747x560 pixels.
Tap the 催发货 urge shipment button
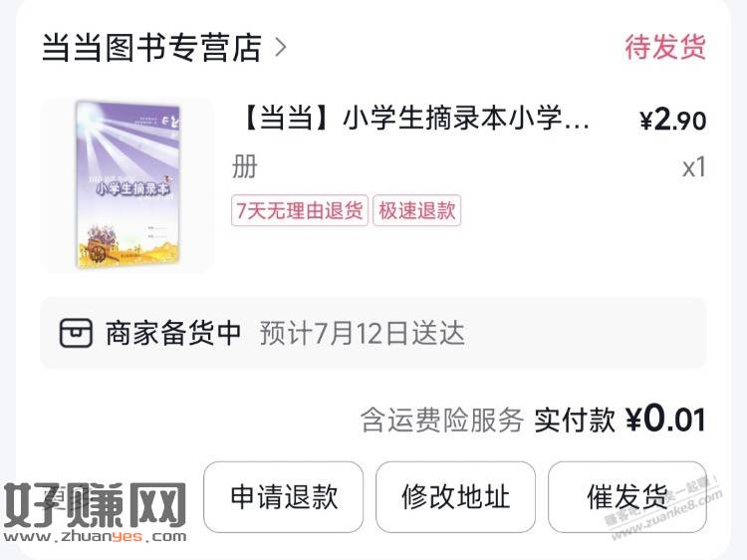click(x=626, y=496)
